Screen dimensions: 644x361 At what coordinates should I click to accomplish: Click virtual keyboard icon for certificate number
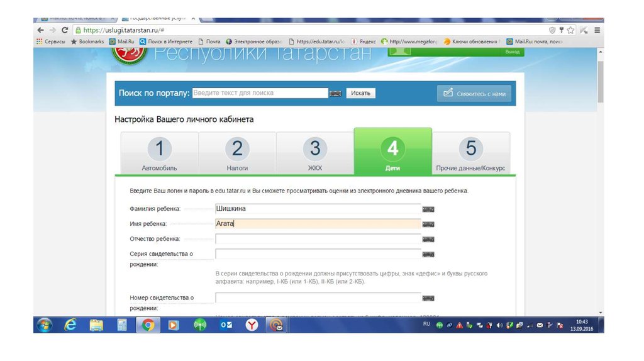pos(428,298)
